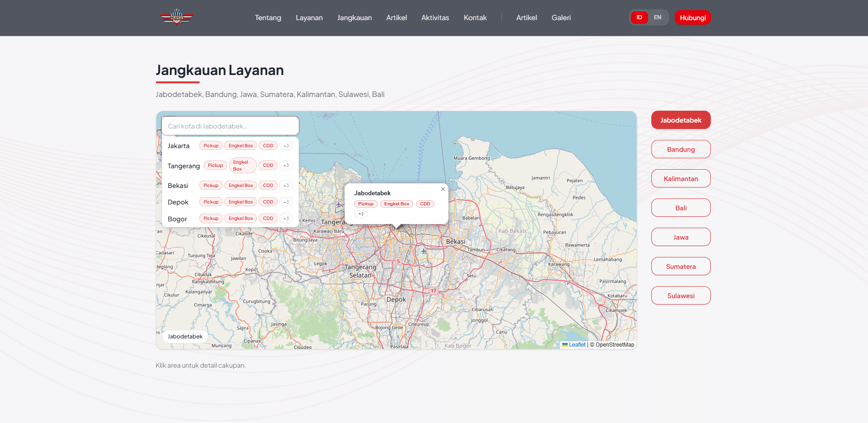Click airport icon near Tangerang on map
The width and height of the screenshot is (868, 423).
point(339,204)
